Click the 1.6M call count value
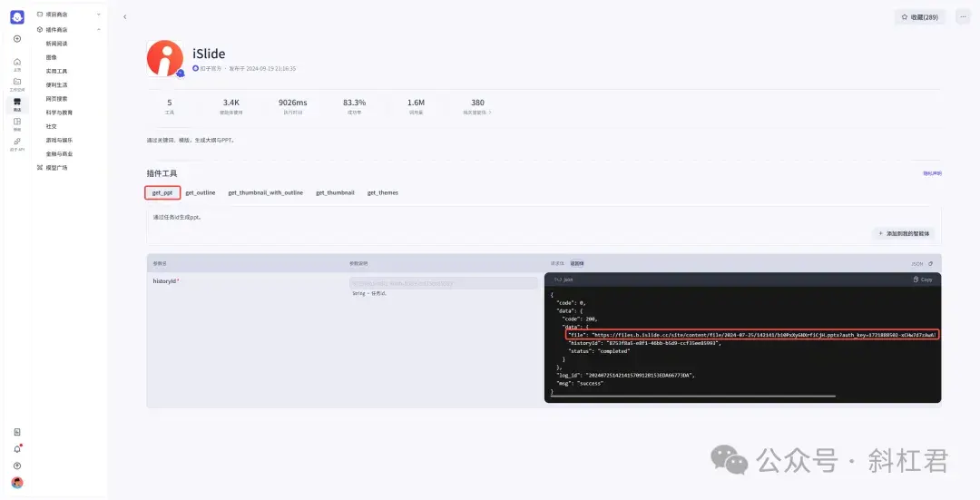This screenshot has height=500, width=980. (x=416, y=103)
